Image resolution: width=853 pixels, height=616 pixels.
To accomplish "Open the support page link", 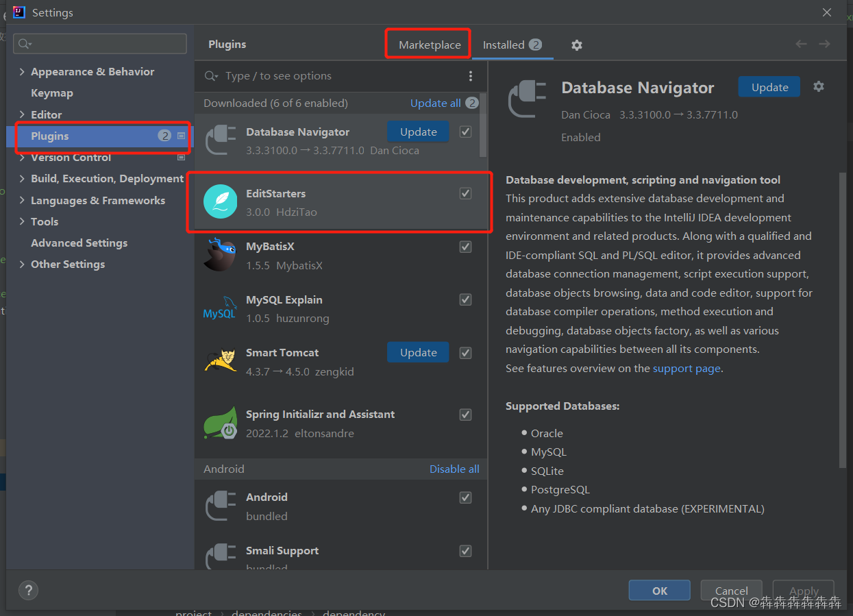I will [x=687, y=368].
